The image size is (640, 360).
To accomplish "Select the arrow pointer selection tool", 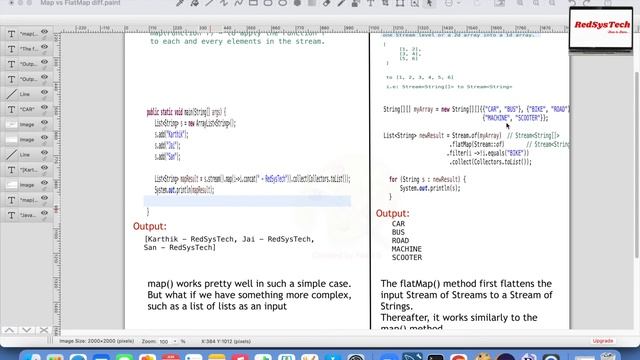I will point(429,3).
